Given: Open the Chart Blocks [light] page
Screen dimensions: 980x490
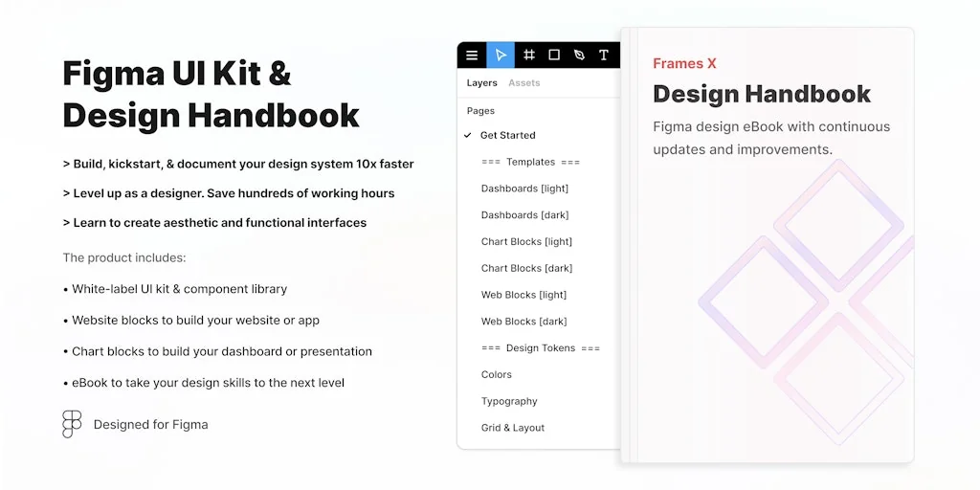Looking at the screenshot, I should [526, 241].
